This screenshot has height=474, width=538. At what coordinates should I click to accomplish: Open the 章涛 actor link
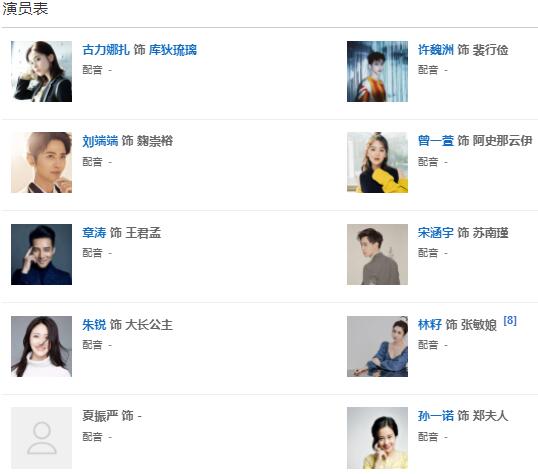[94, 233]
